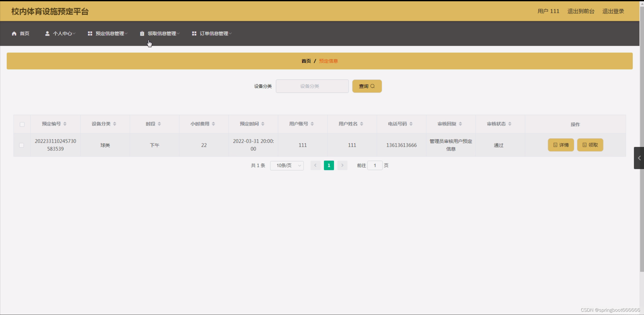The height and width of the screenshot is (315, 644).
Task: Expand the 个人中心 menu
Action: coord(62,33)
